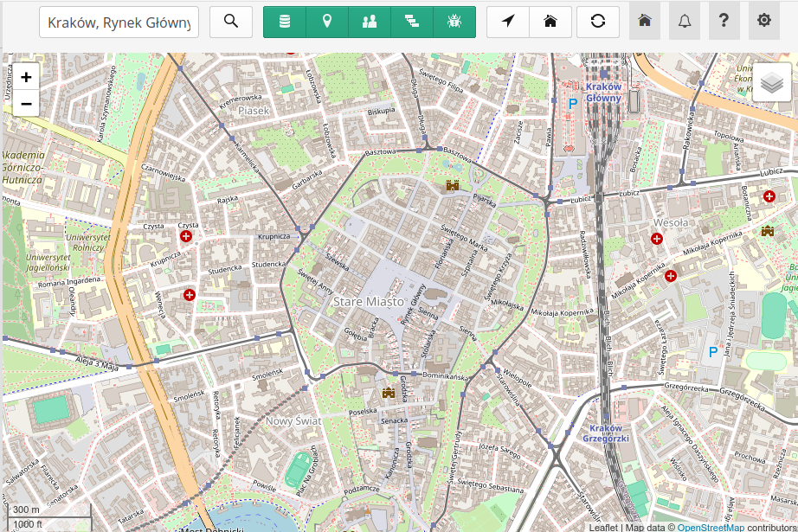This screenshot has width=798, height=532.
Task: Open the help question mark menu
Action: click(724, 21)
